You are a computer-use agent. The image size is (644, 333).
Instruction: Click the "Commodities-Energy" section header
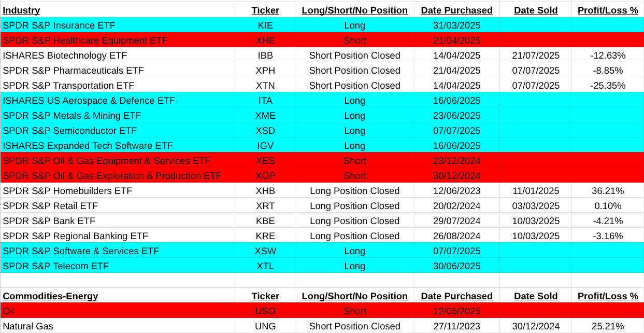[x=50, y=296]
